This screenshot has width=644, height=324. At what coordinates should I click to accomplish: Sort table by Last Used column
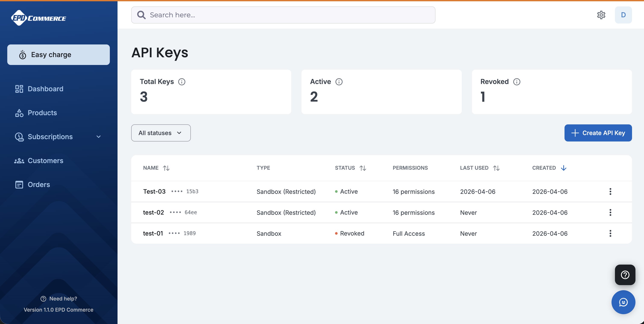point(496,168)
